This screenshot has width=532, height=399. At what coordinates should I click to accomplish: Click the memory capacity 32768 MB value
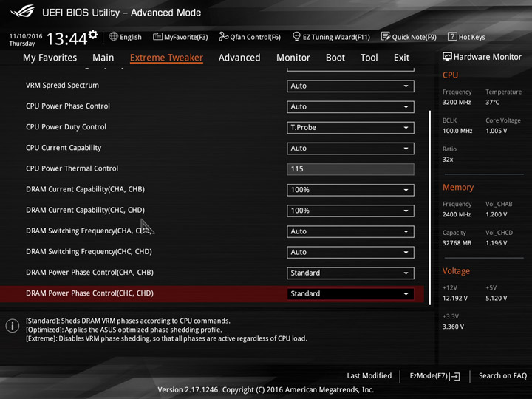click(457, 243)
